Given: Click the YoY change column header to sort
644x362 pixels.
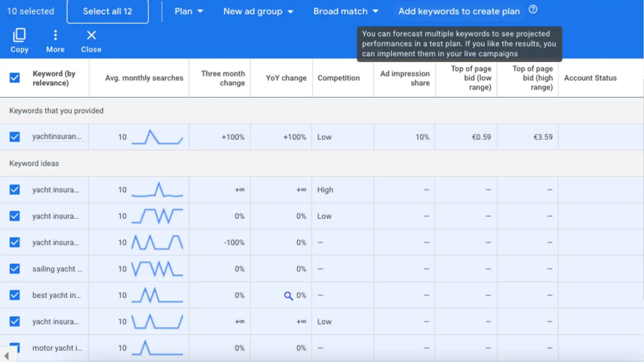Looking at the screenshot, I should click(x=286, y=78).
